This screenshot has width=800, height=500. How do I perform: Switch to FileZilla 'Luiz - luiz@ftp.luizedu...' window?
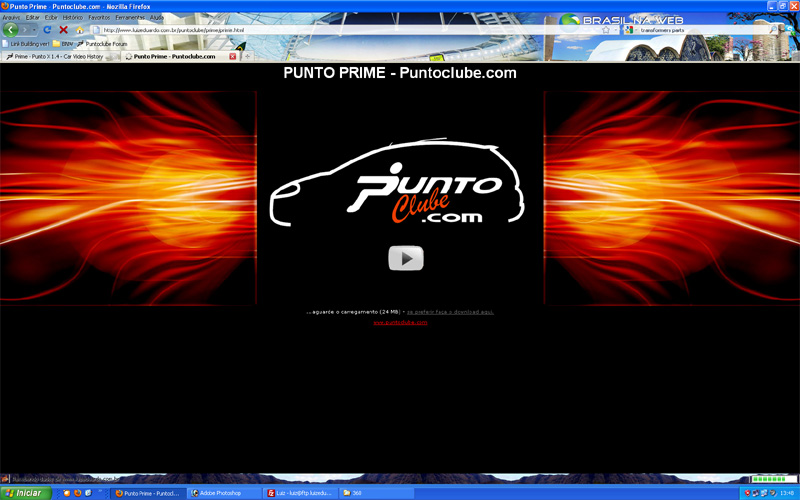tap(300, 493)
